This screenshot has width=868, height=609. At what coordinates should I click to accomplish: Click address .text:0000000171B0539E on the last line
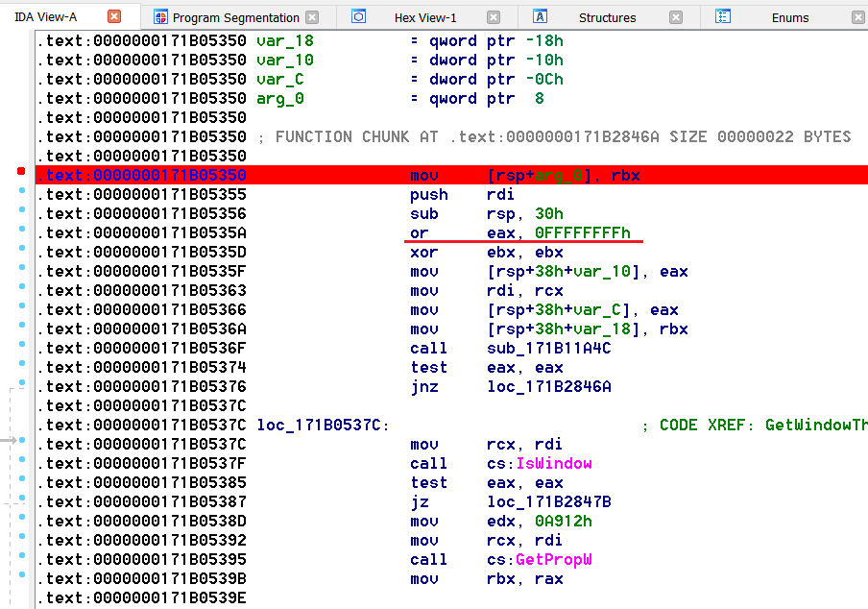click(x=142, y=597)
